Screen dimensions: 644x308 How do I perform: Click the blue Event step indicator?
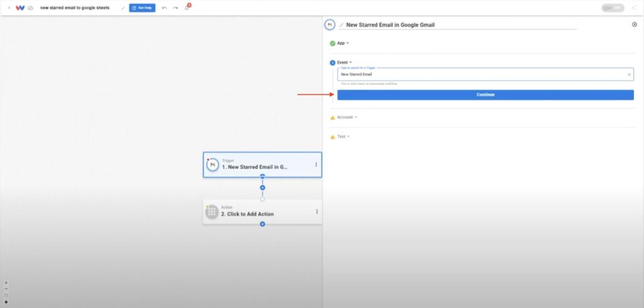pos(333,63)
